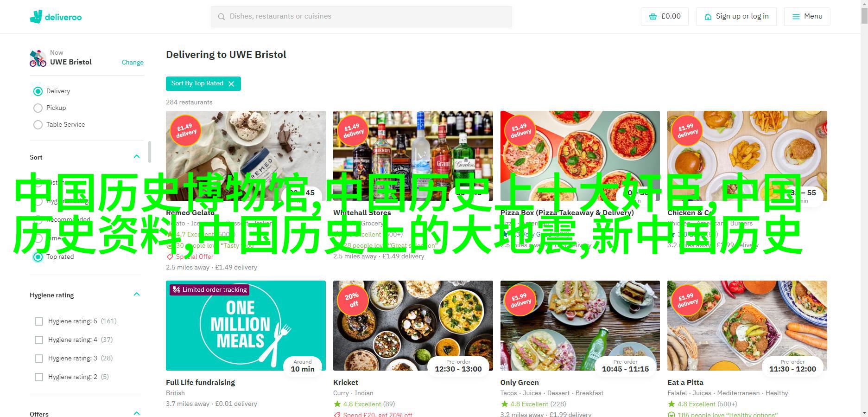Open the basket showing £0.00
This screenshot has width=868, height=417.
click(665, 16)
